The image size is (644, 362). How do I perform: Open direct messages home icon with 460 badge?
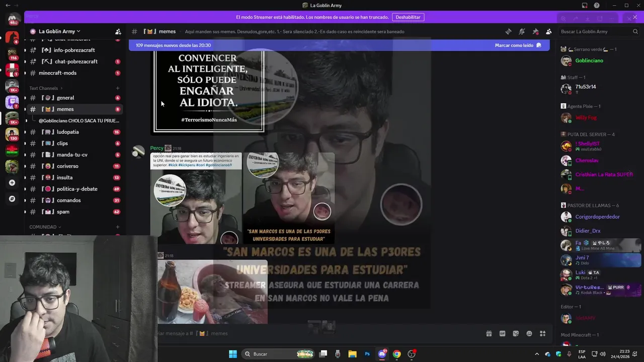coord(12,20)
